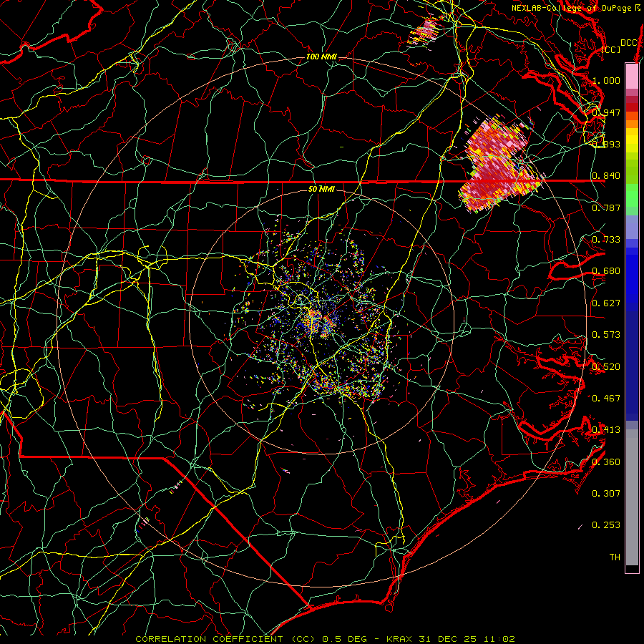Click the "11:02" time stamp
This screenshot has width=644, height=644.
[499, 639]
